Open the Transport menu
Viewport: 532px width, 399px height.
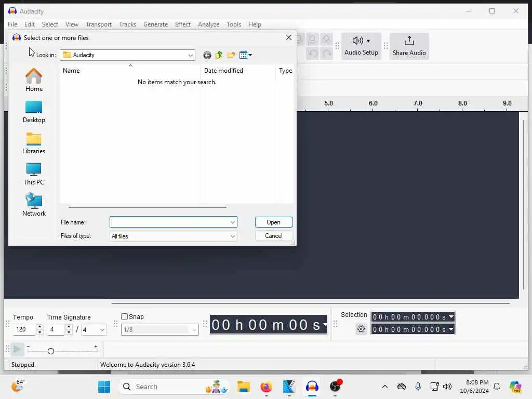click(x=98, y=24)
